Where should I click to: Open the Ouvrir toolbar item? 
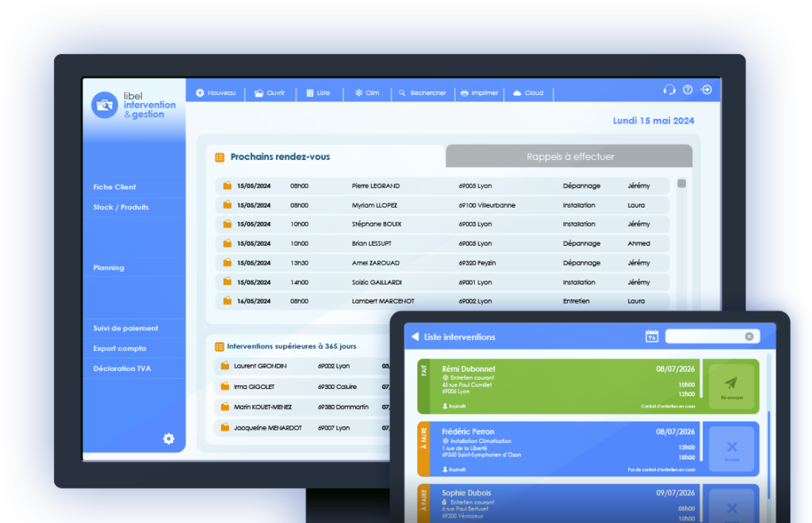tap(270, 94)
